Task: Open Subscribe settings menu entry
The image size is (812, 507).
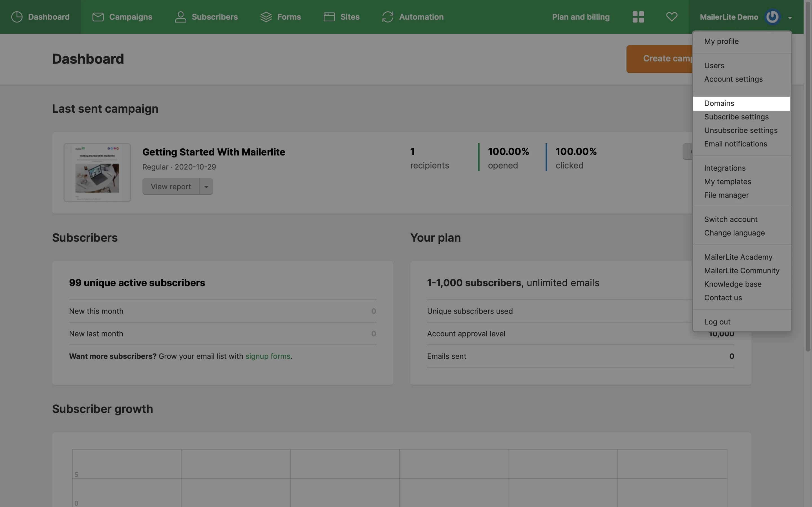Action: (736, 117)
